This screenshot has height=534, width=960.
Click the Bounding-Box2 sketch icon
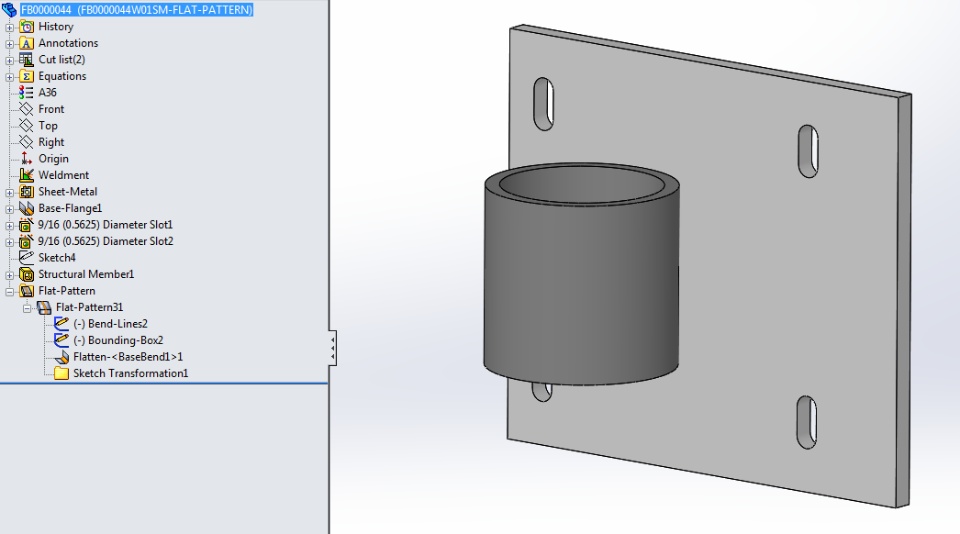tap(61, 340)
